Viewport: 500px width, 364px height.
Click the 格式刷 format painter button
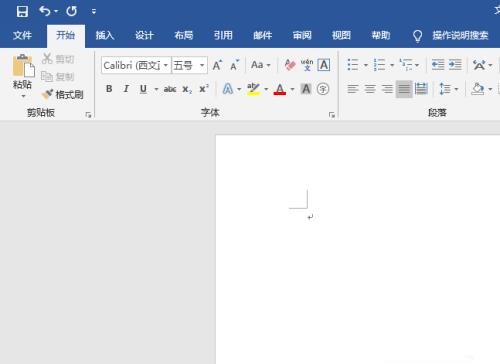(x=62, y=94)
